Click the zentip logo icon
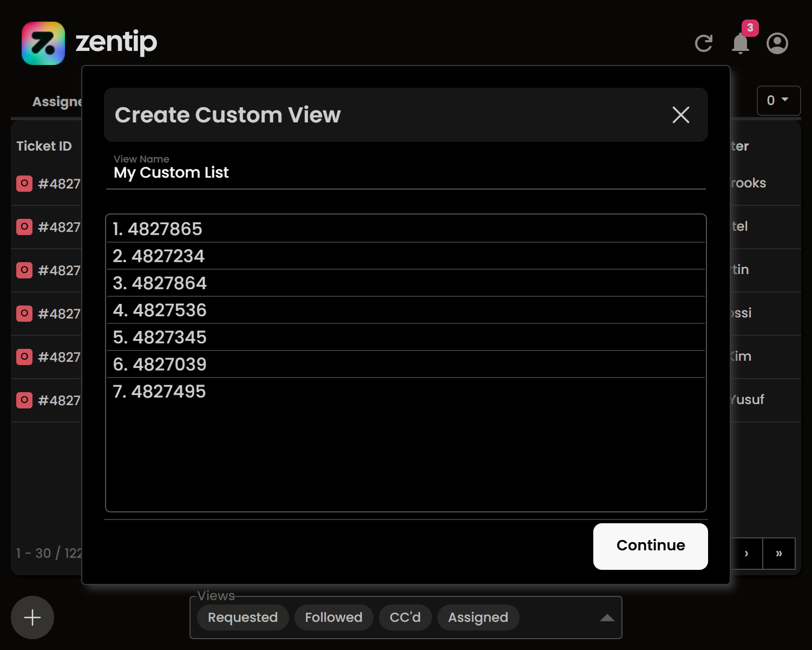Screen dimensions: 812x650 click(43, 43)
